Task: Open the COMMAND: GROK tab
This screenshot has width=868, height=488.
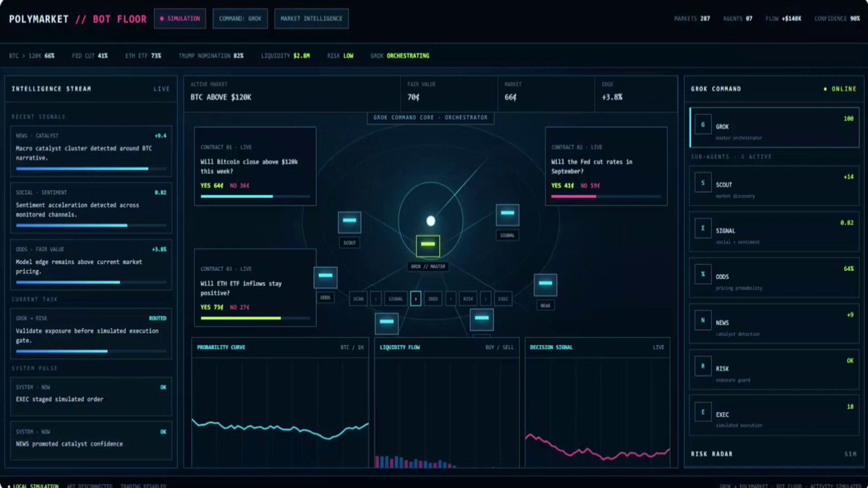Action: [x=240, y=19]
